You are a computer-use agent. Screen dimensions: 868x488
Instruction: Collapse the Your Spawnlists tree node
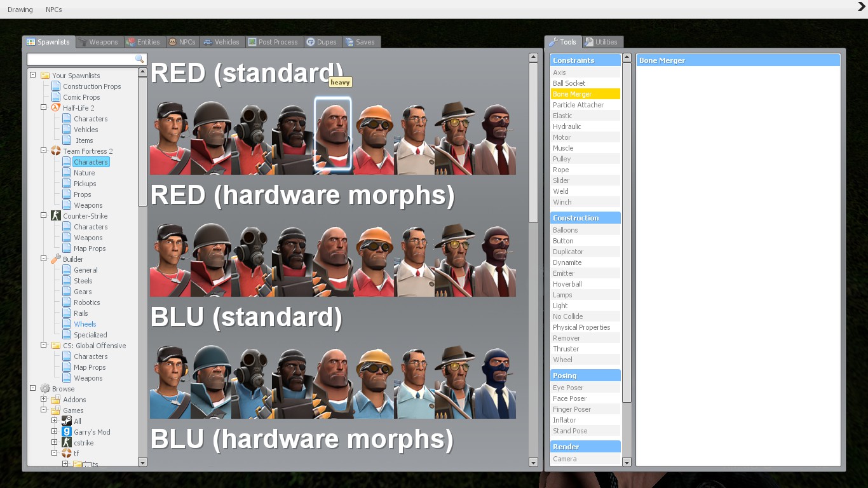coord(33,76)
